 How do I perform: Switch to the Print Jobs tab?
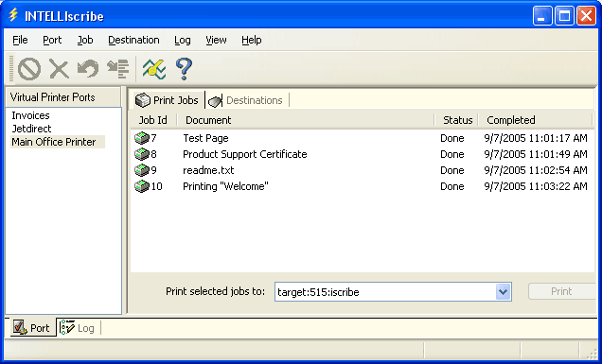point(167,100)
